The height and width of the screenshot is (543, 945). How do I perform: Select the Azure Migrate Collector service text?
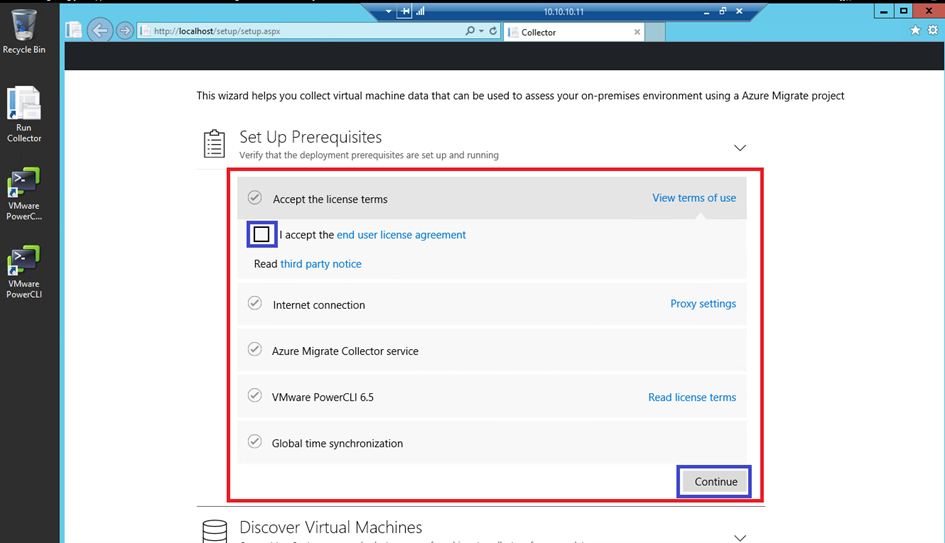(345, 351)
